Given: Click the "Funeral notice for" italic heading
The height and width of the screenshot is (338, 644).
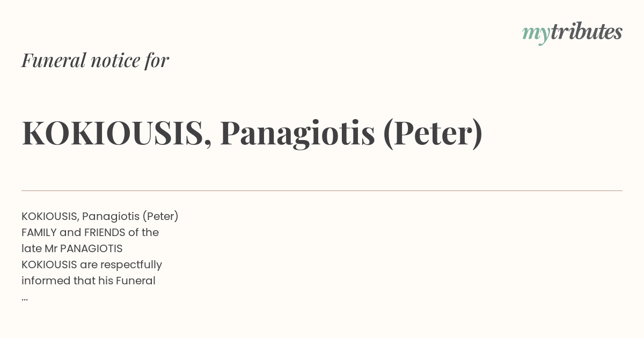Looking at the screenshot, I should (x=95, y=60).
